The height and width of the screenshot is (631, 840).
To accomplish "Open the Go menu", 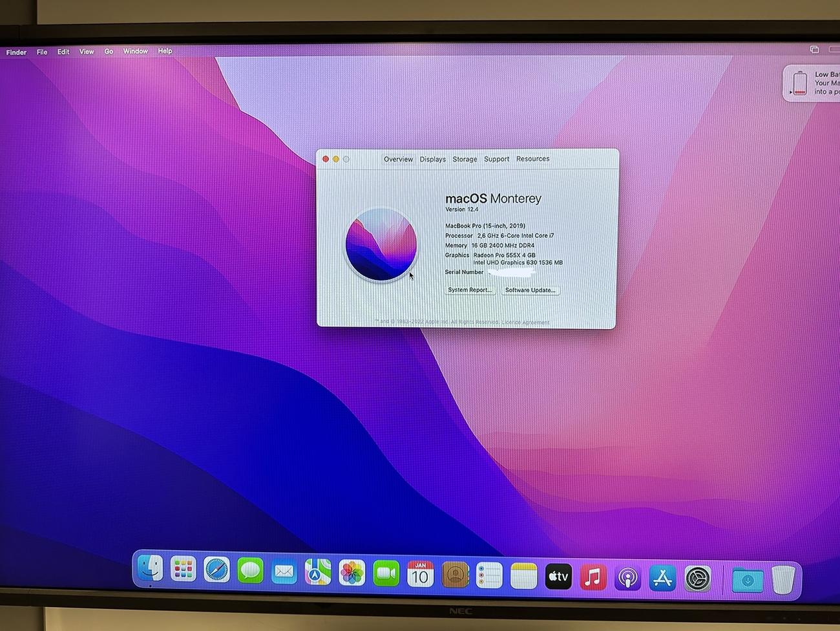I will click(109, 51).
